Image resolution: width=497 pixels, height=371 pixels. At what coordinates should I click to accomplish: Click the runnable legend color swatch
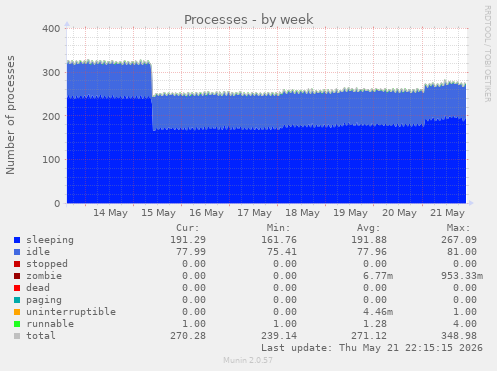[17, 324]
